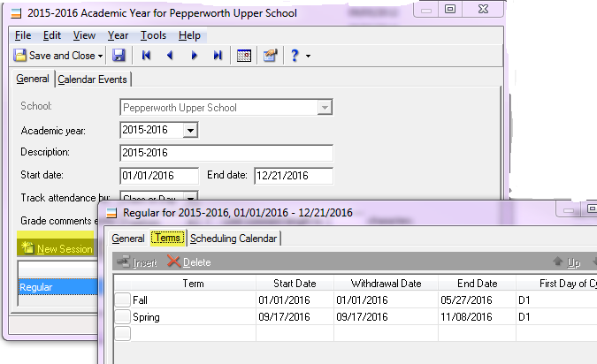Switch to the Terms tab
The image size is (597, 364).
tap(167, 239)
